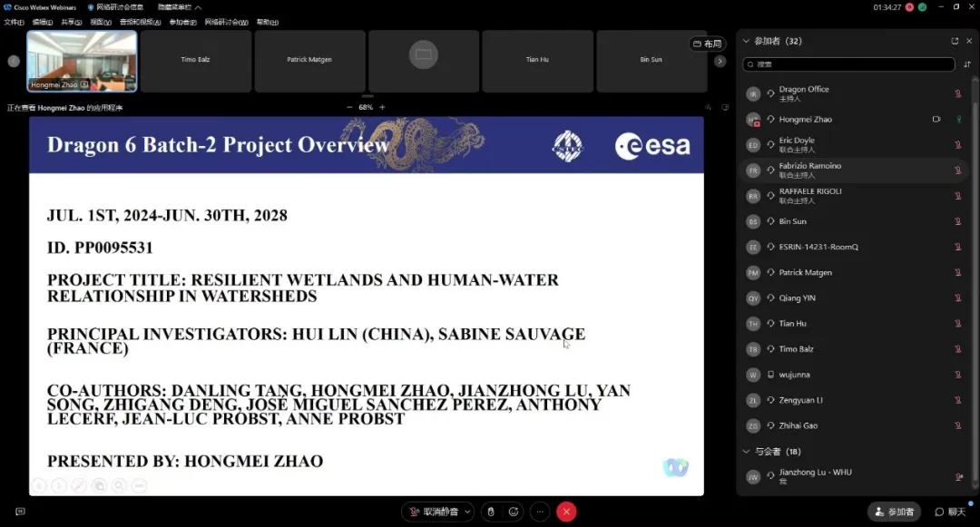Open the more options ellipsis button

click(540, 512)
